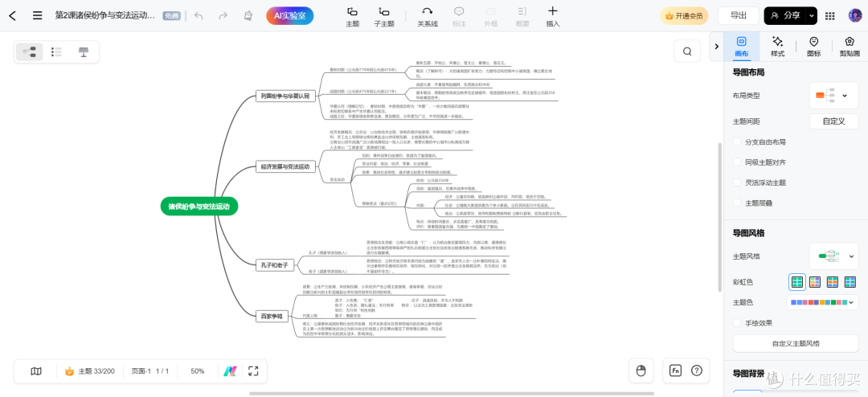The image size is (868, 397).
Task: Click 自定义主题风格 button
Action: click(x=795, y=343)
